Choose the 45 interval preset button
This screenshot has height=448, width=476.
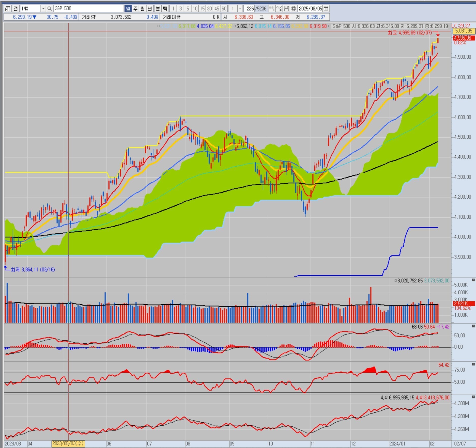pos(217,9)
